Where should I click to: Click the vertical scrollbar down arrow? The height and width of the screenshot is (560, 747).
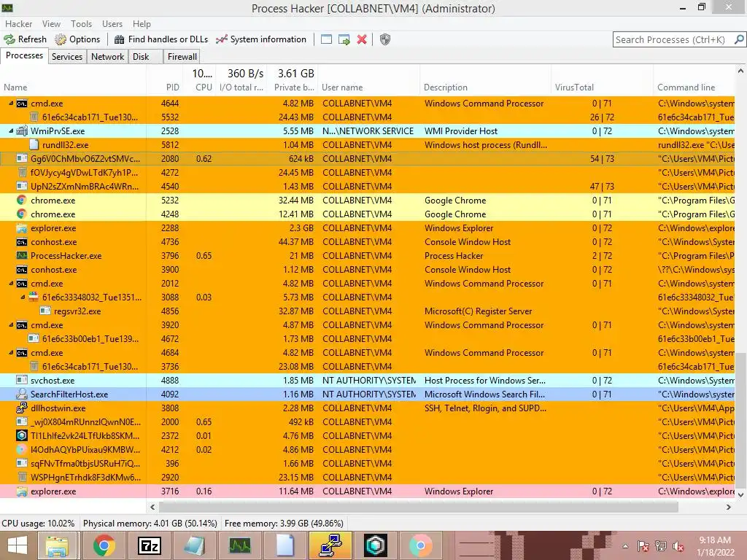741,495
